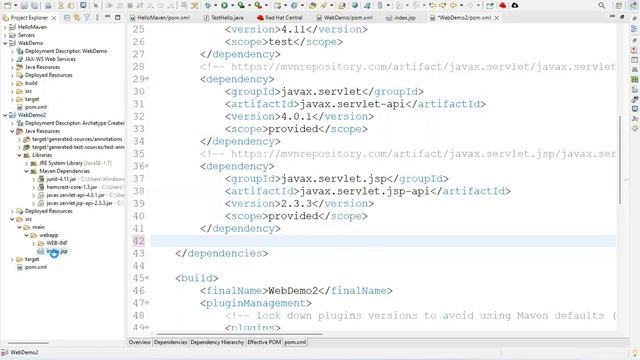The width and height of the screenshot is (640, 360).
Task: Close the WebDemo2/pom.xml editor tab
Action: 497,18
